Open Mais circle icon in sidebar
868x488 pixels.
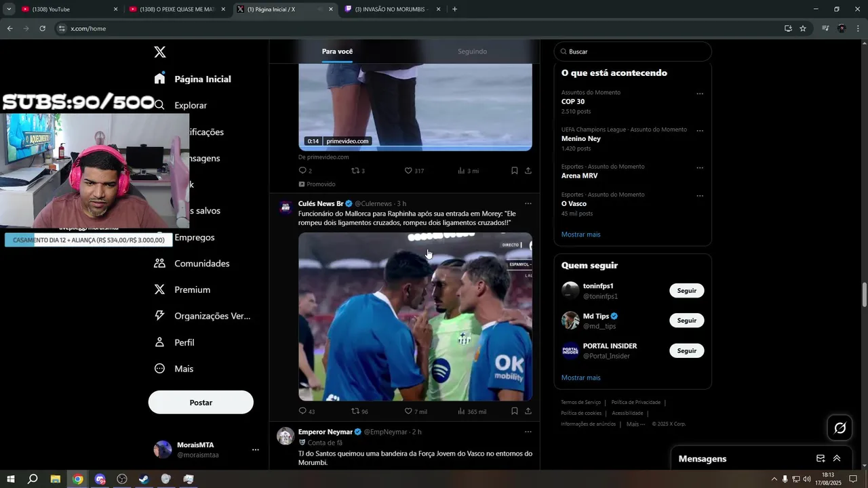point(159,369)
